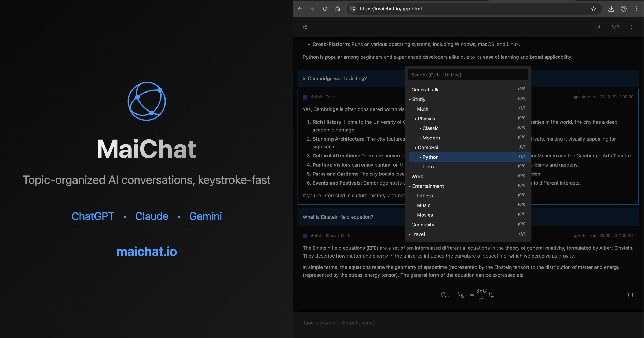
Task: Choose the Travel topic entry
Action: coord(418,234)
